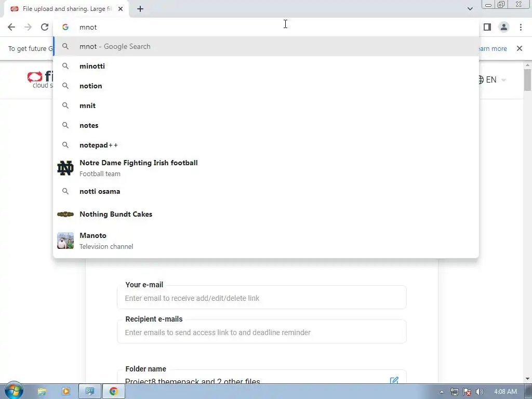Edit the folder name with the pencil icon

394,380
